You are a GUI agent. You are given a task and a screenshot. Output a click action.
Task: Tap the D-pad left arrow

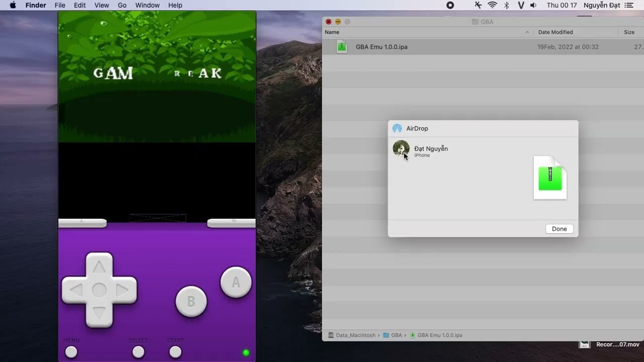click(x=76, y=290)
